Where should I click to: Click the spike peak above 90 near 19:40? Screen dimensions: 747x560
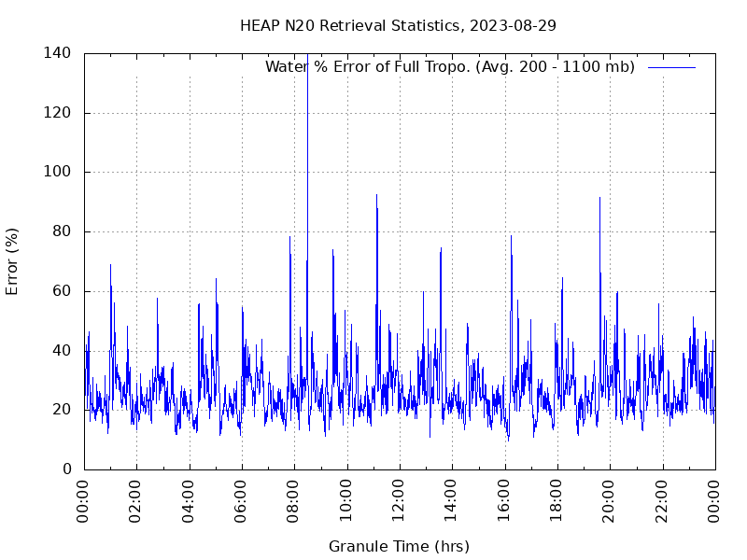(x=599, y=198)
